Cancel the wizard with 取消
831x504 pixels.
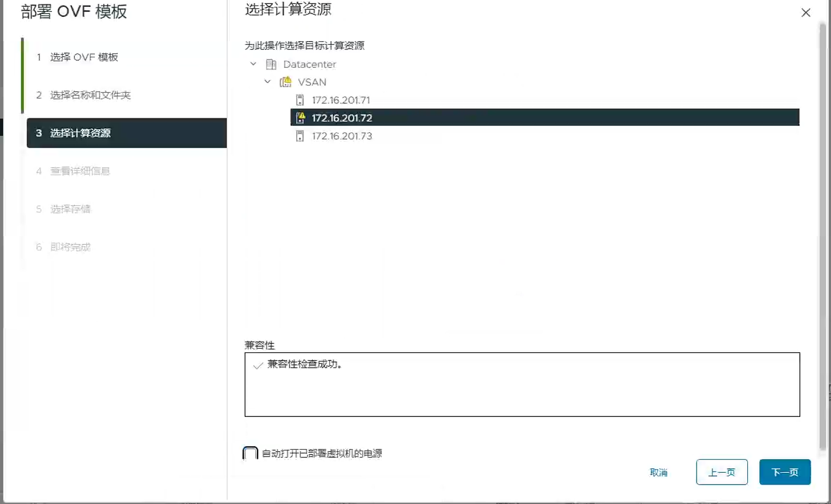click(x=658, y=472)
